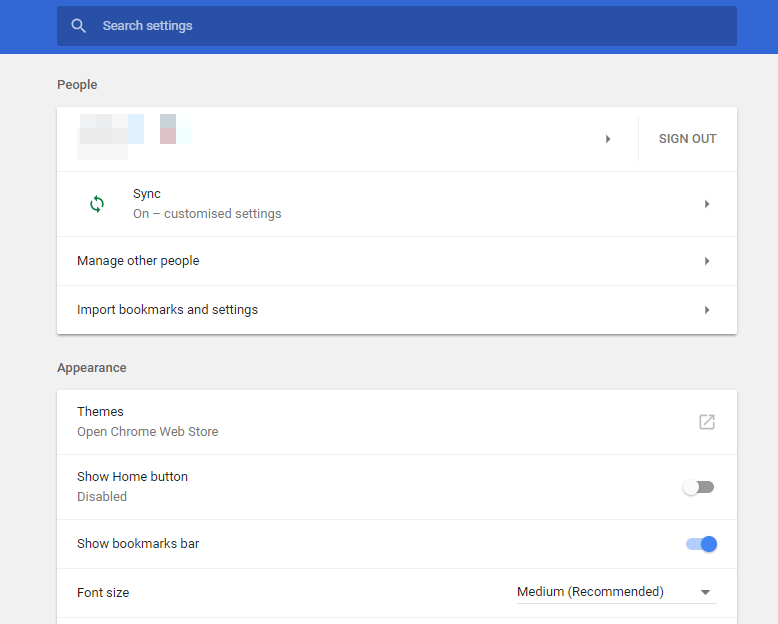Click the 'Disabled' status text
Image resolution: width=778 pixels, height=624 pixels.
[x=102, y=497]
